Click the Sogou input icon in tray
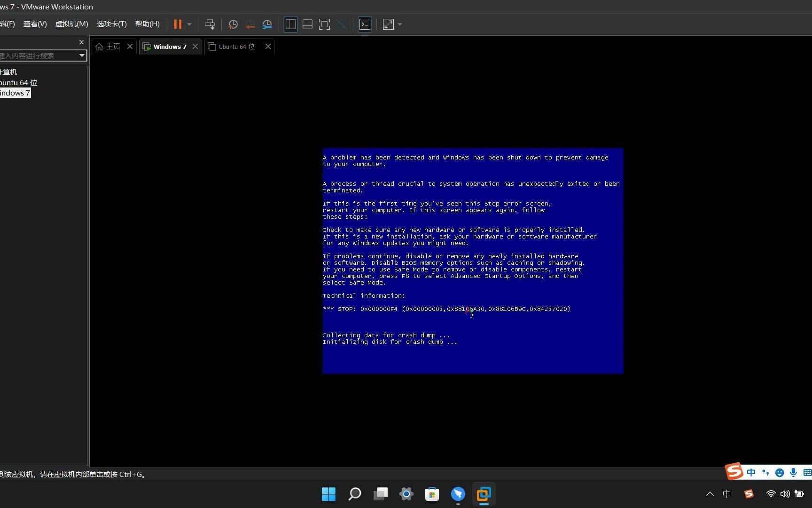Screen dimensions: 812x508 coord(749,494)
